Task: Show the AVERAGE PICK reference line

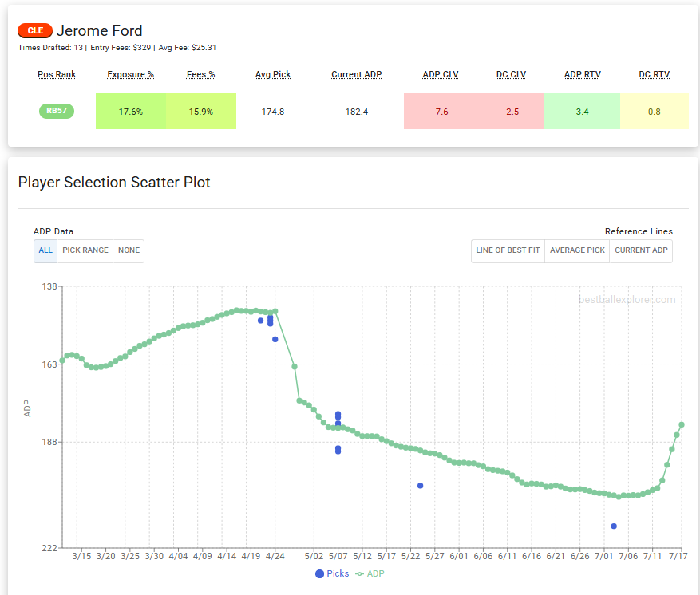Action: (x=576, y=250)
